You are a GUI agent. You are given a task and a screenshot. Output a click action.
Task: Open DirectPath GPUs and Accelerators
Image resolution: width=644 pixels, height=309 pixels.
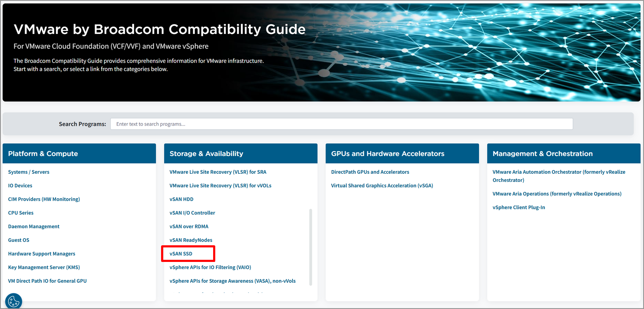(370, 172)
